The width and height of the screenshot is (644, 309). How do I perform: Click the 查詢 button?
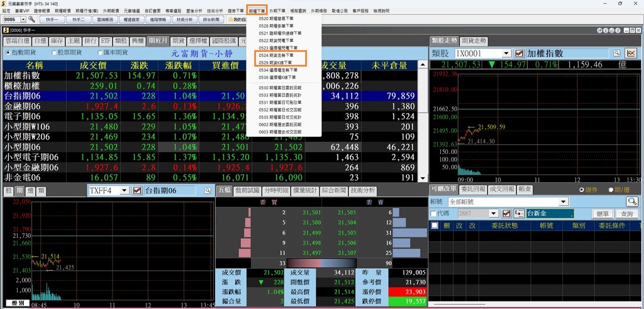click(x=627, y=214)
